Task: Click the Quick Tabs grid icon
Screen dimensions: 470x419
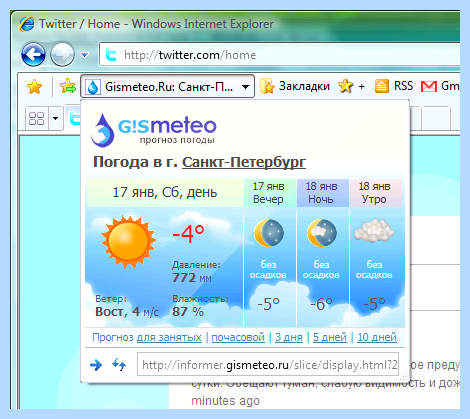Action: tap(37, 118)
